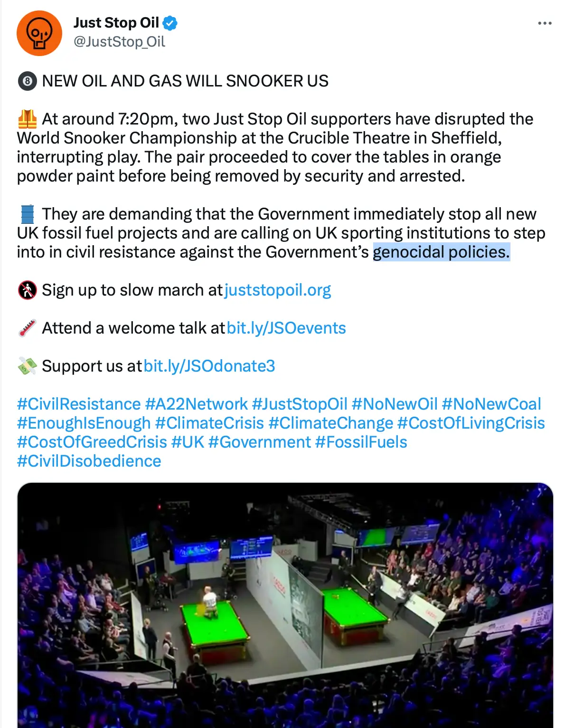Screen dimensions: 565x728
Task: Open the #CivilDisobedience hashtag
Action: pos(89,461)
